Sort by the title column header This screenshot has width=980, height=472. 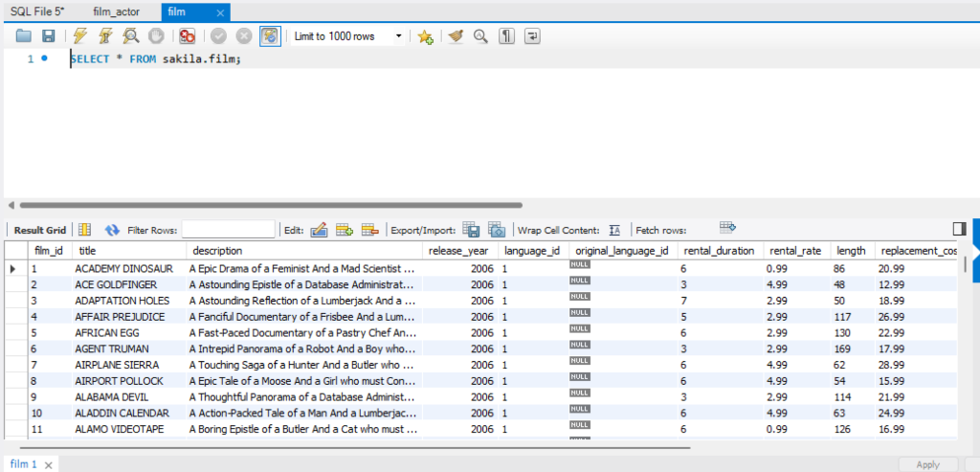pos(129,251)
